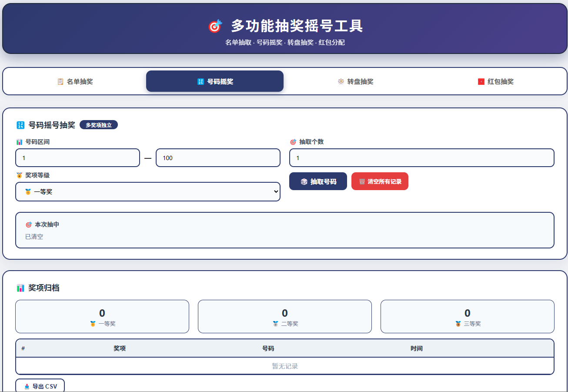Focus the range end field showing 100
568x392 pixels.
pyautogui.click(x=218, y=158)
